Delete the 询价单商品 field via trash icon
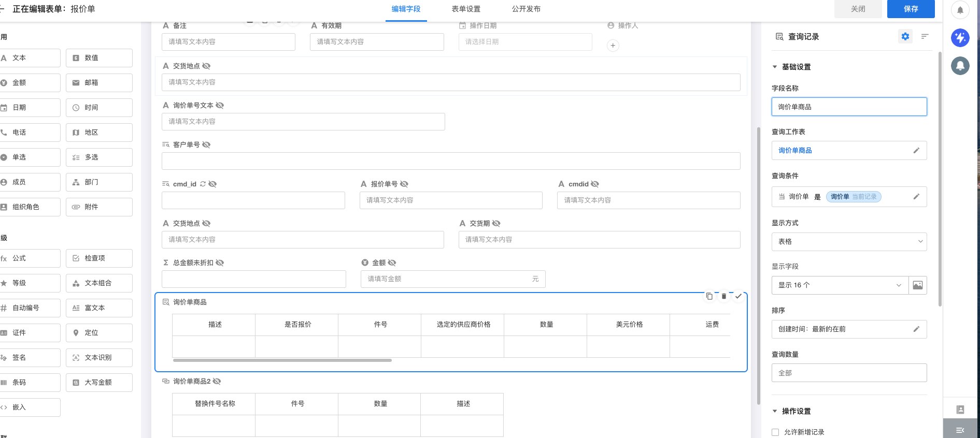The height and width of the screenshot is (438, 980). [x=724, y=296]
